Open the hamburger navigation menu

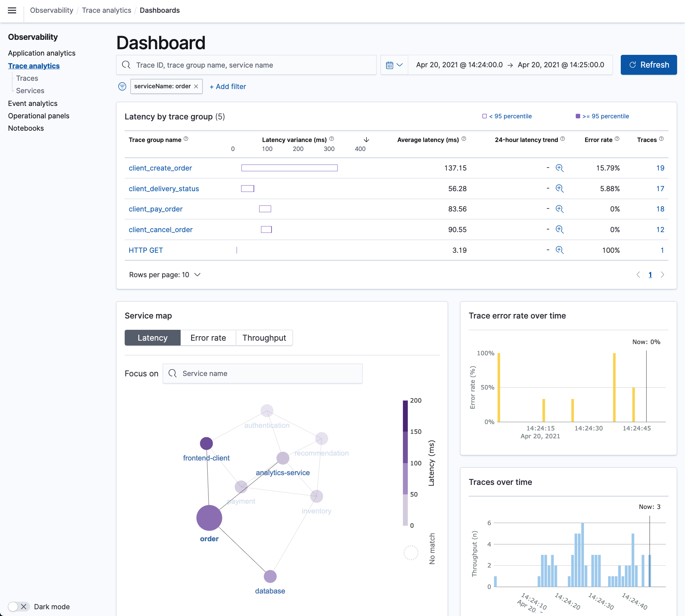click(x=12, y=10)
